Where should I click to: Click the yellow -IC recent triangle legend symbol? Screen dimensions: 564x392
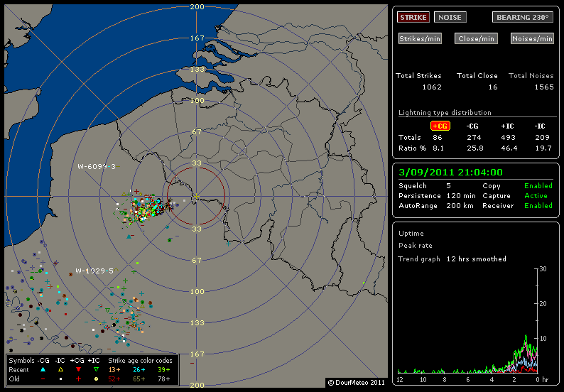click(61, 370)
